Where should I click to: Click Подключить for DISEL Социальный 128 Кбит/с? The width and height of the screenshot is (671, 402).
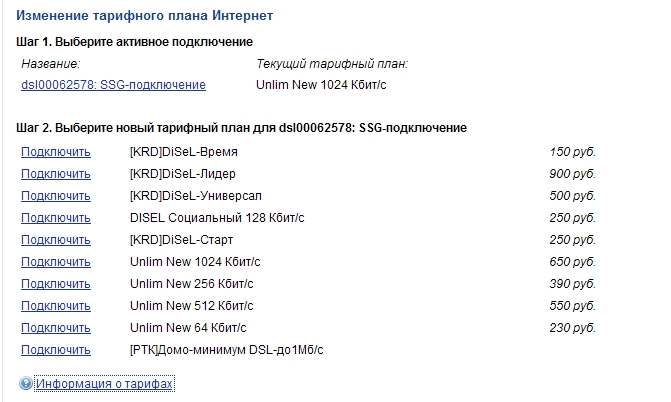(x=56, y=218)
